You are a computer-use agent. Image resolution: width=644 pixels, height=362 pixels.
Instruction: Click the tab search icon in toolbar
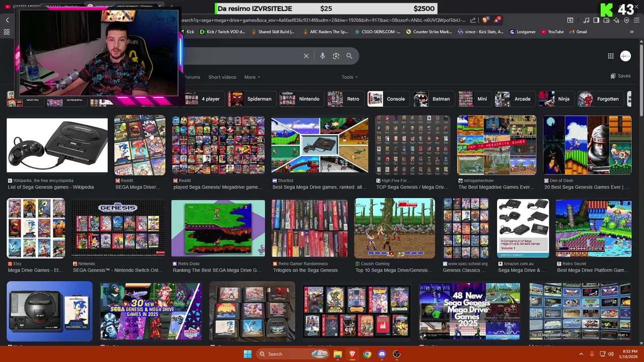coord(570,20)
